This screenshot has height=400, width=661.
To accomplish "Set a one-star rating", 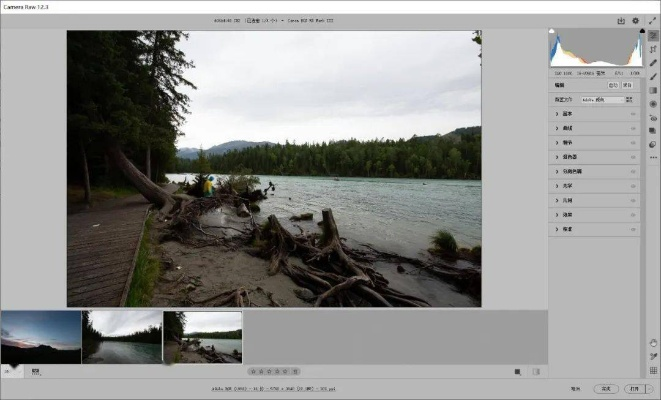I will [x=253, y=372].
